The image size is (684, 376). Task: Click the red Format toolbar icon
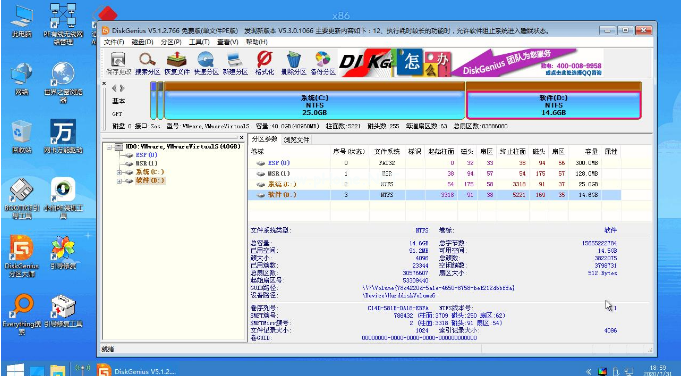[x=264, y=63]
